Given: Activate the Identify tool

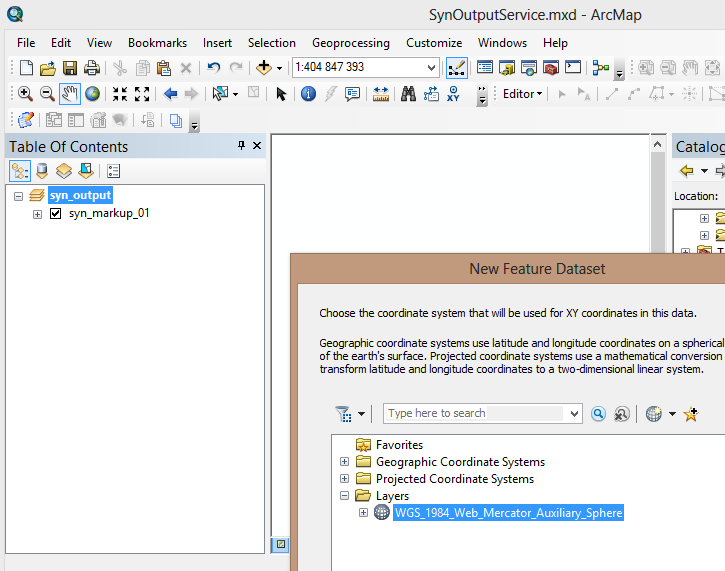Looking at the screenshot, I should [x=308, y=94].
